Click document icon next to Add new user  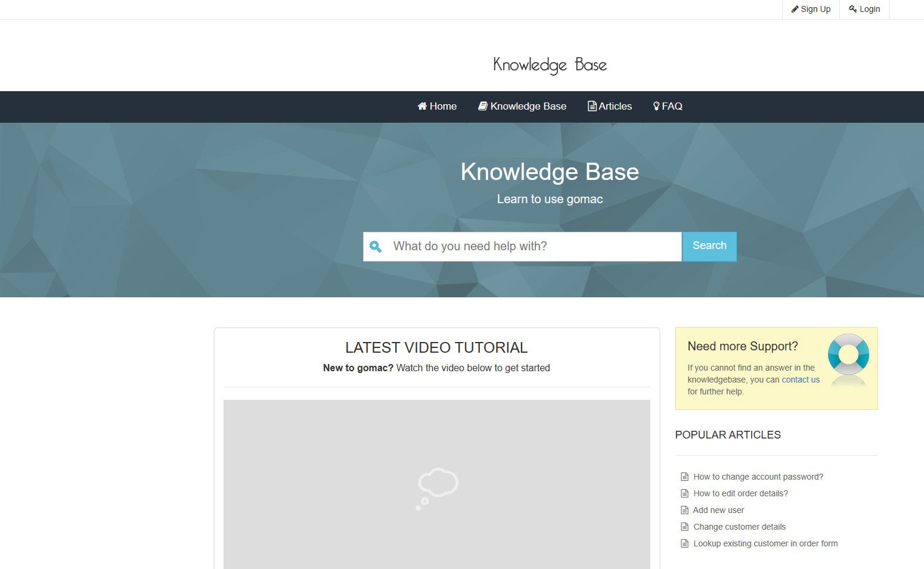click(684, 510)
